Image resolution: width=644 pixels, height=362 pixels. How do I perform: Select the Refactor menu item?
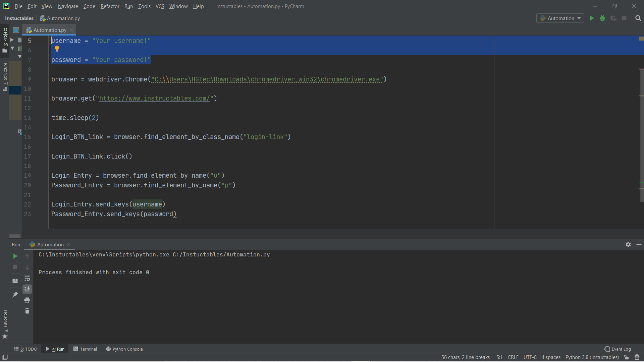tap(109, 6)
